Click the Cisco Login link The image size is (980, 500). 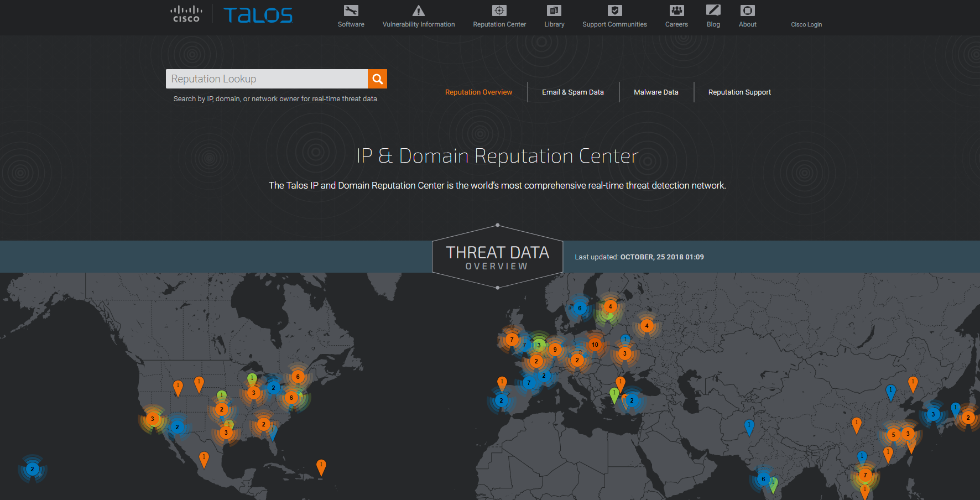point(806,24)
